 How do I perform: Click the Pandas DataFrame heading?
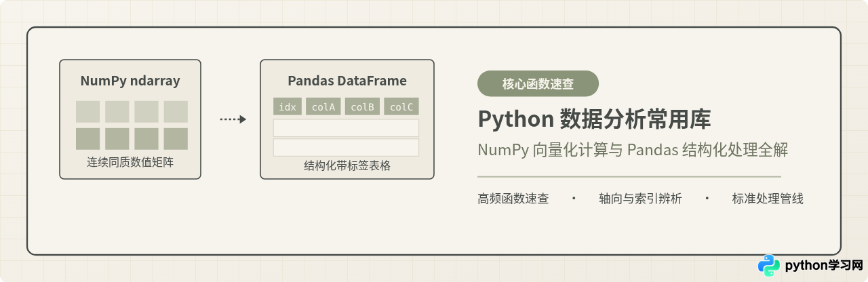pyautogui.click(x=347, y=81)
